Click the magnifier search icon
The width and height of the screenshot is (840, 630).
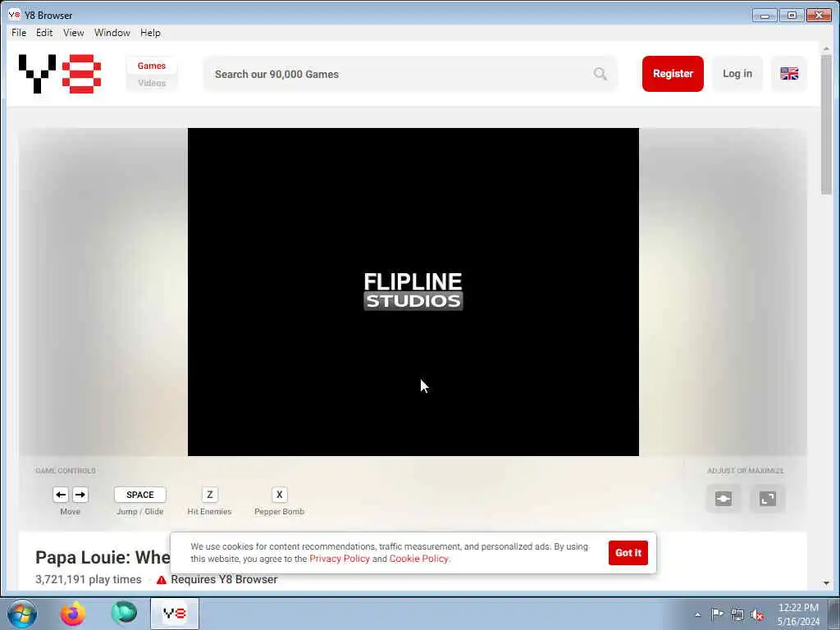click(600, 74)
